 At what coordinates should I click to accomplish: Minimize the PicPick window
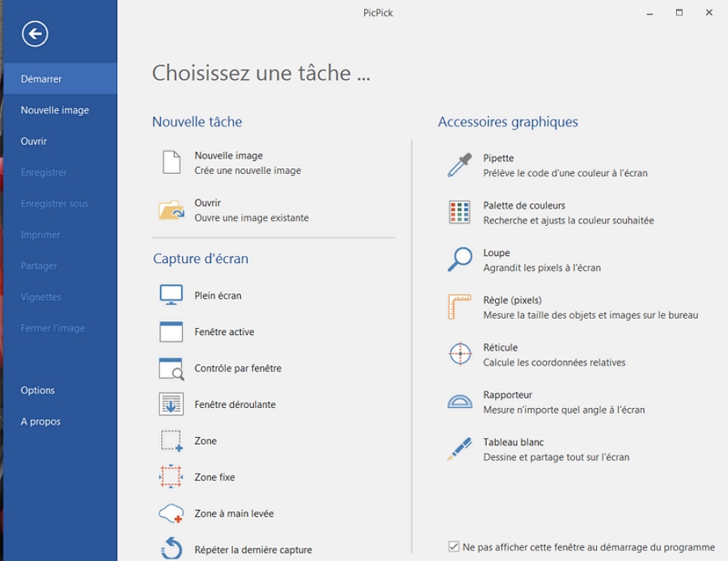pos(650,13)
